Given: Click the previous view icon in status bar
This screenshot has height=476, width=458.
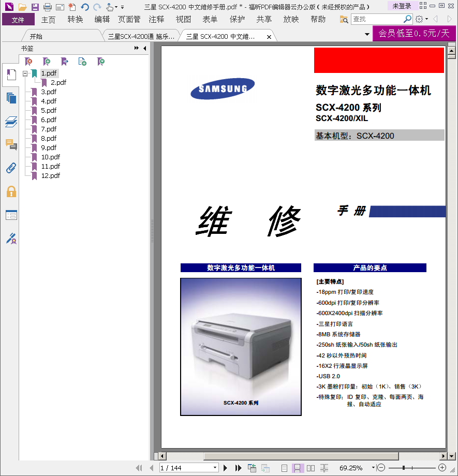Looking at the screenshot, I should (252, 468).
